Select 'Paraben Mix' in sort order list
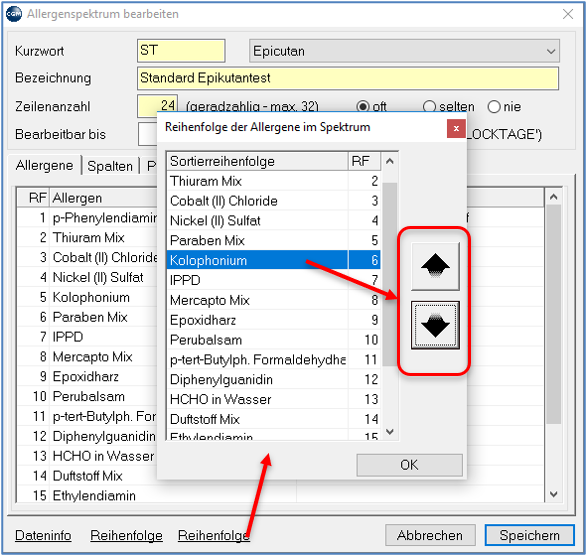Image resolution: width=587 pixels, height=556 pixels. click(x=274, y=241)
